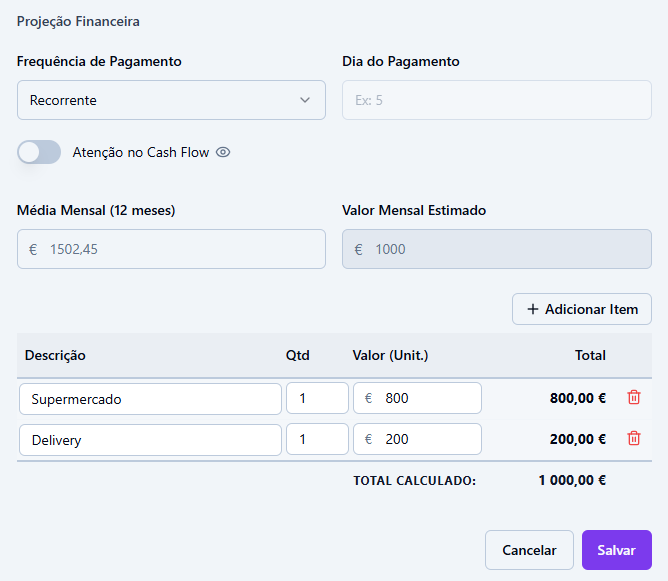
Task: Click the plus icon in Adicionar Item
Action: (x=533, y=309)
